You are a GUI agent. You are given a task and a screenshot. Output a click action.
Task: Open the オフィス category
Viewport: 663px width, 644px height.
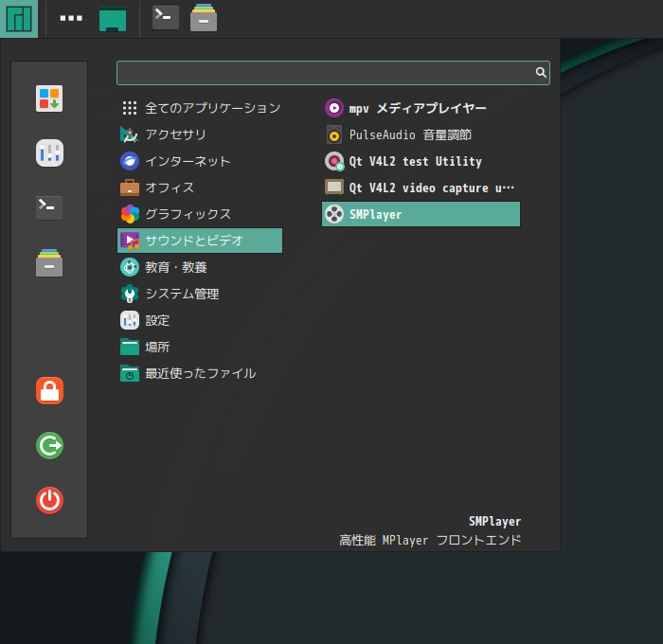click(x=200, y=188)
